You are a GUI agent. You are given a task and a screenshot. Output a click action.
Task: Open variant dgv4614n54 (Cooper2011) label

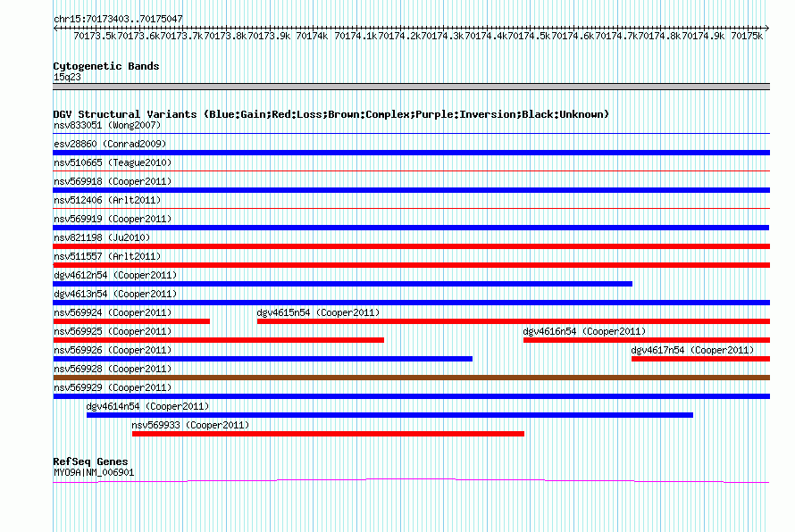(147, 406)
